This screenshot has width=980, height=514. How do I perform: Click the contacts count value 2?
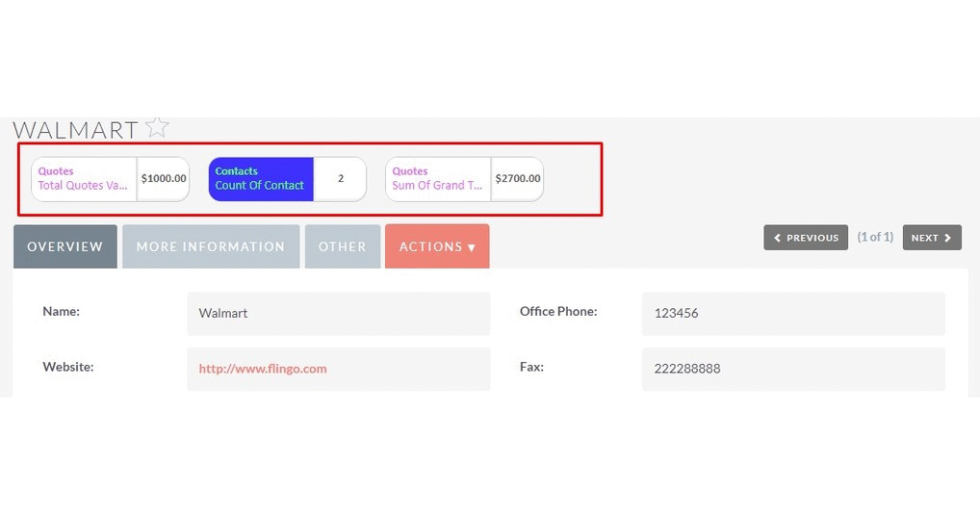click(340, 179)
